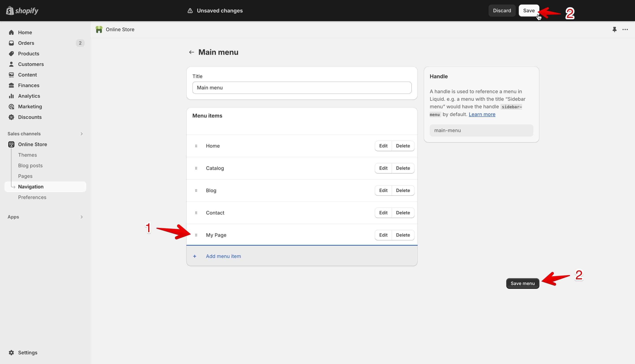The width and height of the screenshot is (635, 364).
Task: Click the Customers person icon
Action: [11, 64]
